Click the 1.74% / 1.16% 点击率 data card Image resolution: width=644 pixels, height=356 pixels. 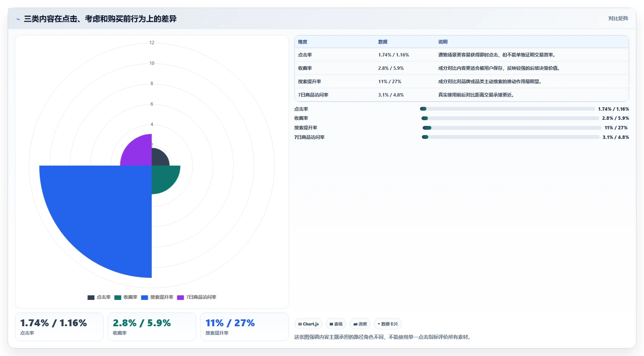point(59,327)
